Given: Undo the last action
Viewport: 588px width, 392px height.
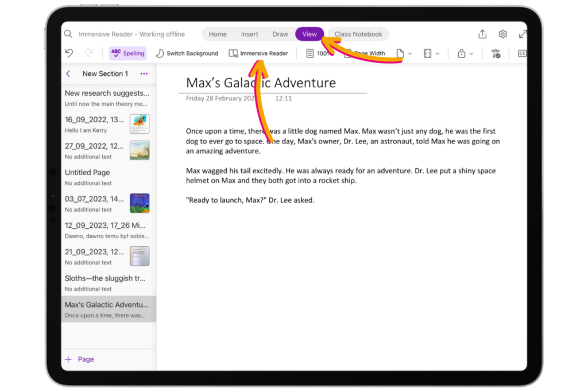Looking at the screenshot, I should tap(68, 53).
